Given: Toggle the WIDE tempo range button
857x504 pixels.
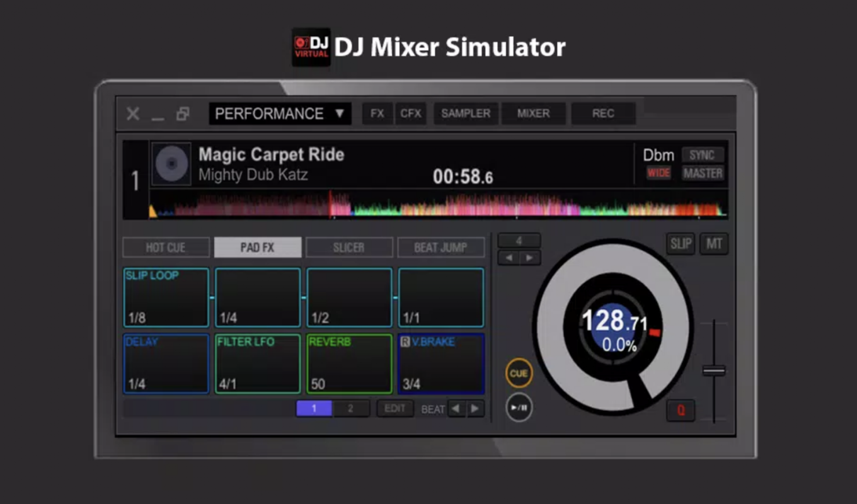Looking at the screenshot, I should pos(659,173).
